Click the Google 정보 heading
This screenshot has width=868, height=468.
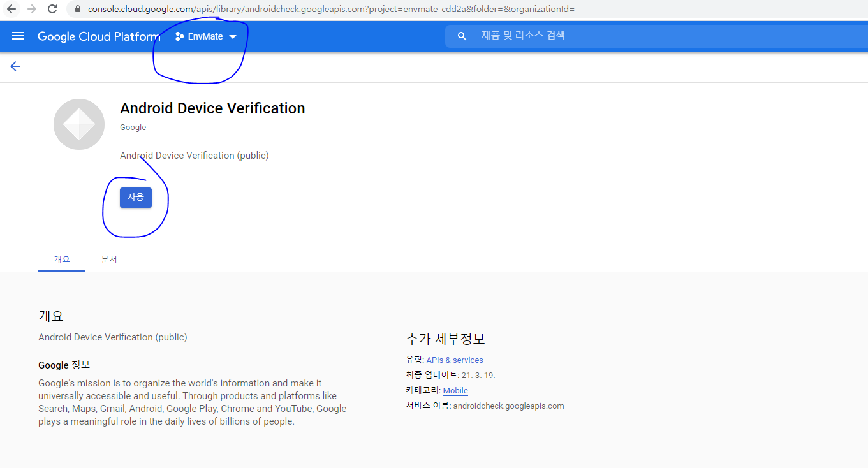[64, 365]
